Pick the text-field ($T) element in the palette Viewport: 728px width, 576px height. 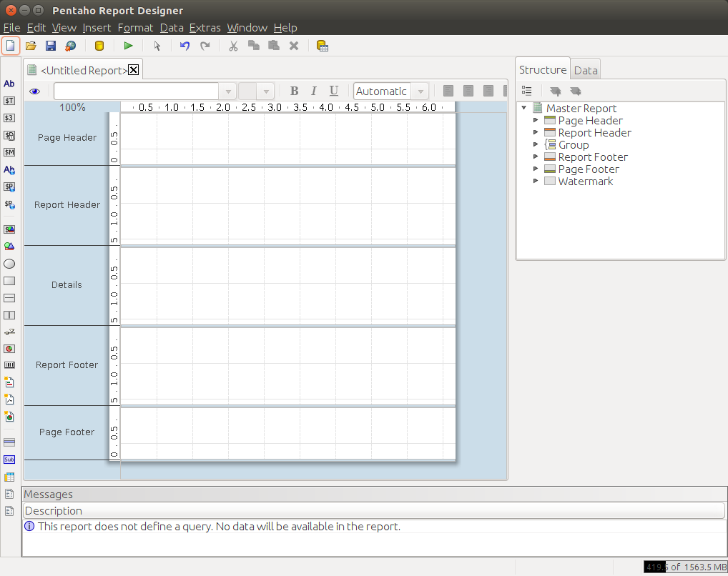[x=9, y=101]
